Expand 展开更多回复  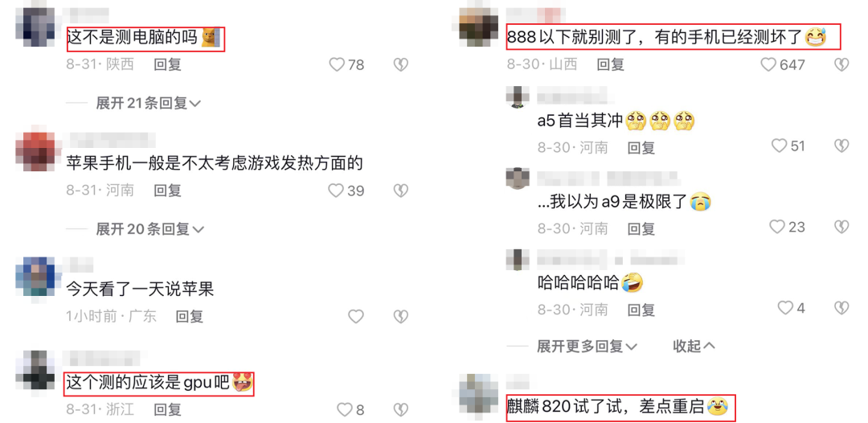[x=588, y=347]
